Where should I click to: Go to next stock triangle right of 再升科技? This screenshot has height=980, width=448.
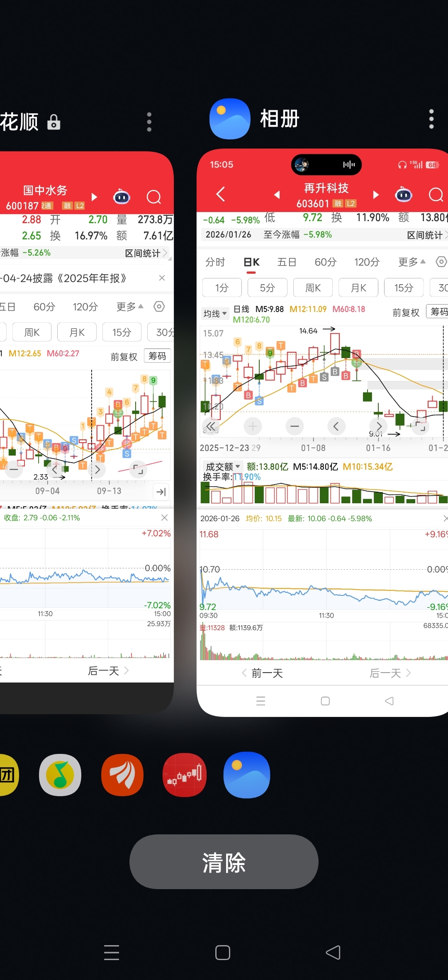376,195
